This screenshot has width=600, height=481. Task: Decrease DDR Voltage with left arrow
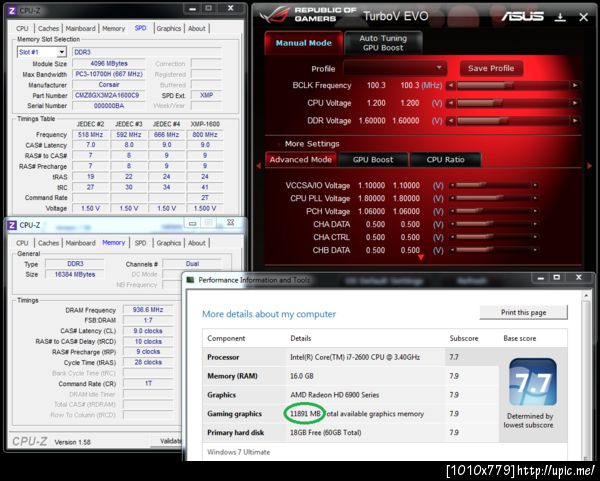click(451, 121)
